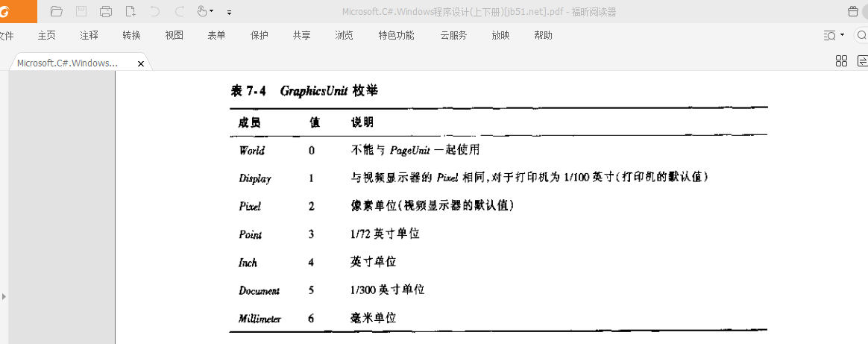868x344 pixels.
Task: Switch to the 注释 ribbon tab
Action: [x=89, y=36]
